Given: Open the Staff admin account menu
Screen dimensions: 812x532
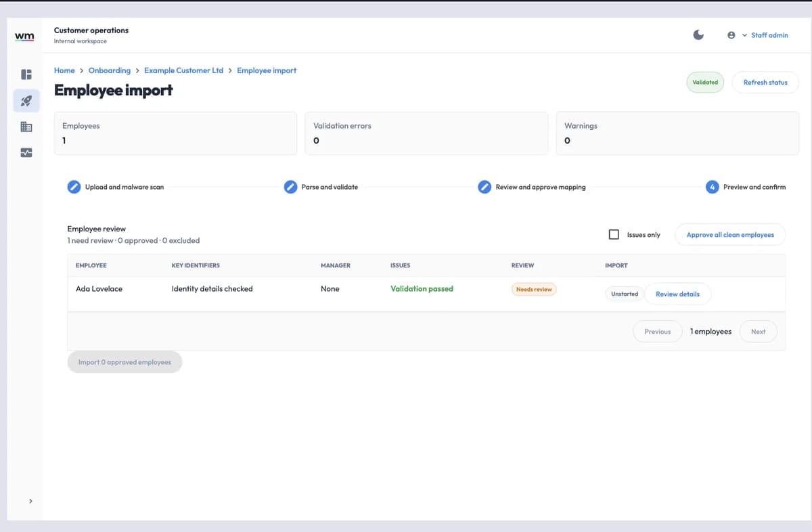Looking at the screenshot, I should coord(769,35).
